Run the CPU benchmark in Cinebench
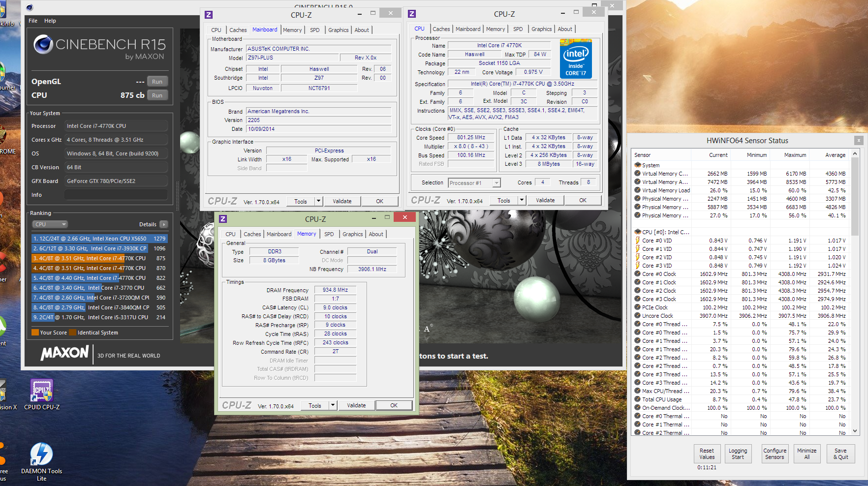 tap(157, 95)
